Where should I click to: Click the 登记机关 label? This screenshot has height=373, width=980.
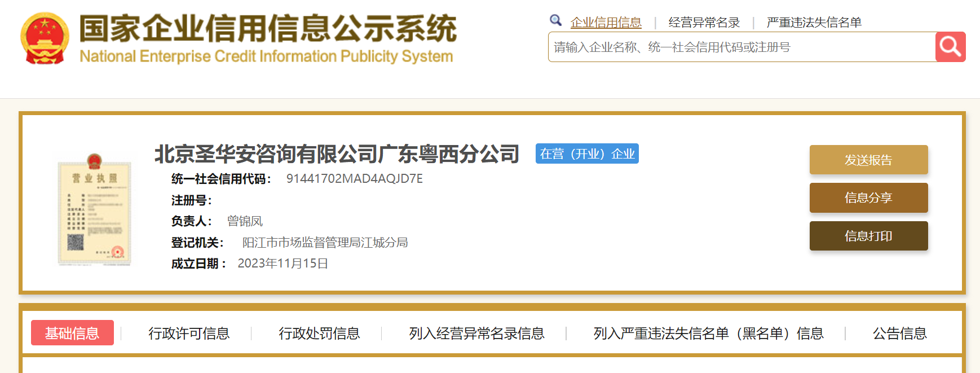(x=197, y=243)
